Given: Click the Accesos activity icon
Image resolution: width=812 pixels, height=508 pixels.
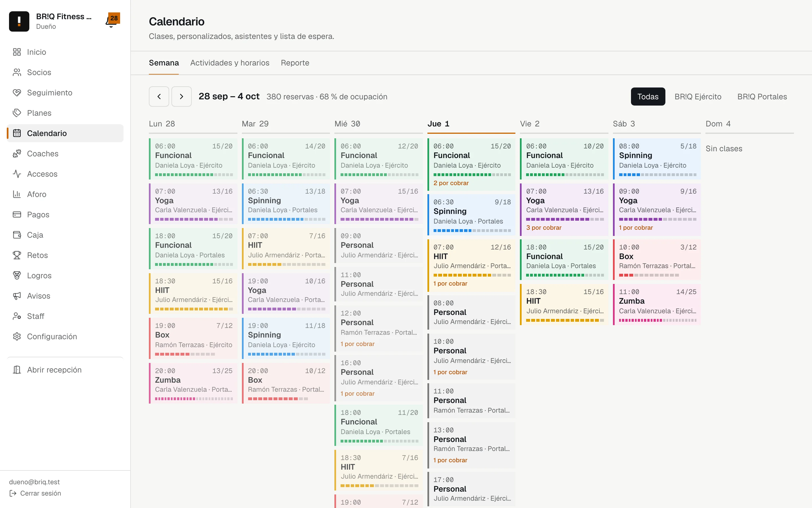Looking at the screenshot, I should [x=17, y=174].
